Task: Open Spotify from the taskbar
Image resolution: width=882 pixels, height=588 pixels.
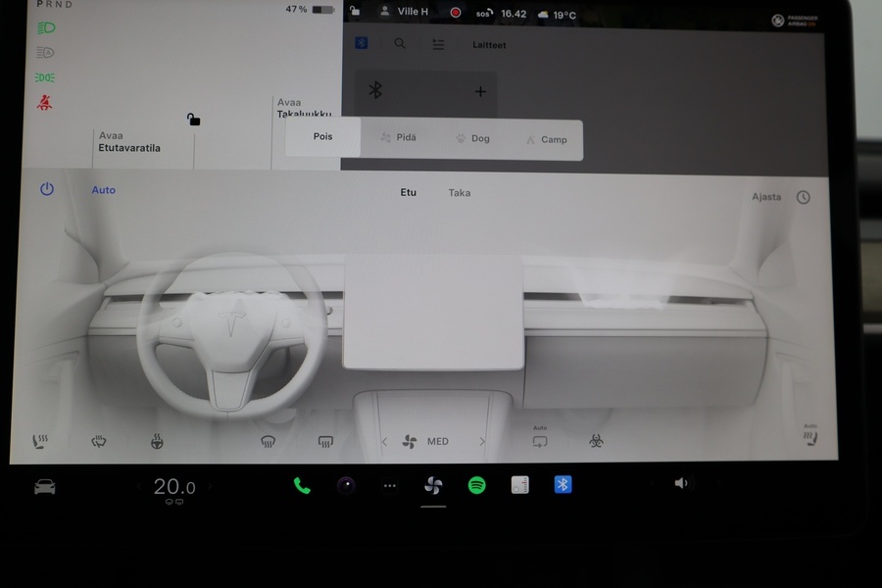Action: [476, 485]
